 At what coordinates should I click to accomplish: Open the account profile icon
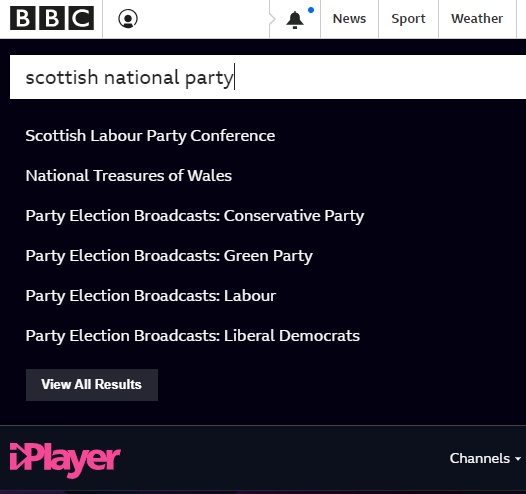coord(128,18)
